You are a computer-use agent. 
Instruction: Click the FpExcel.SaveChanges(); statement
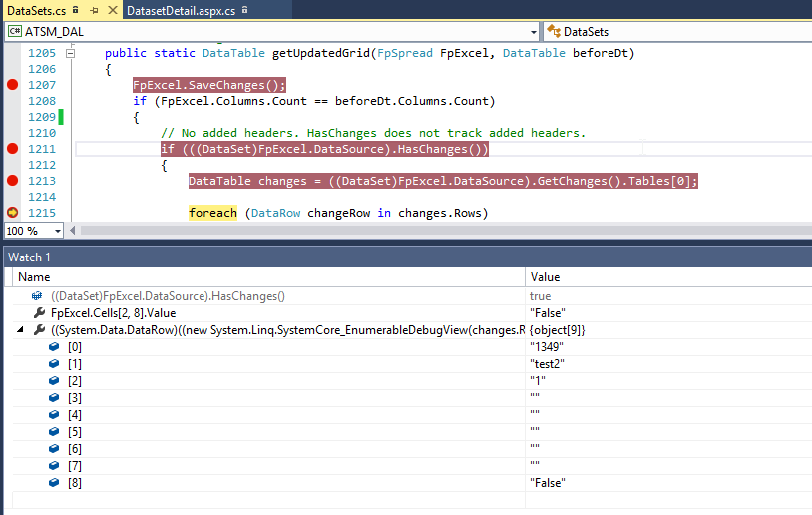pyautogui.click(x=209, y=85)
